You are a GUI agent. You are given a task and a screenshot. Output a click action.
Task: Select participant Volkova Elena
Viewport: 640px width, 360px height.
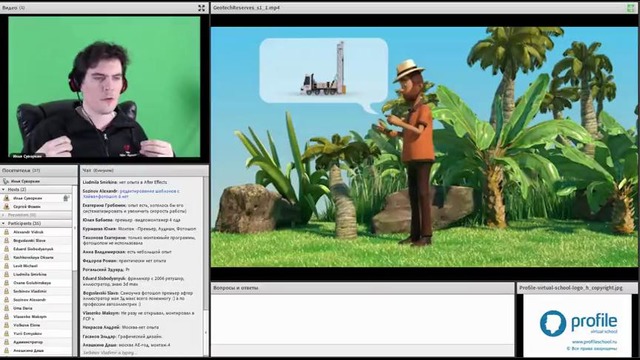pos(36,325)
